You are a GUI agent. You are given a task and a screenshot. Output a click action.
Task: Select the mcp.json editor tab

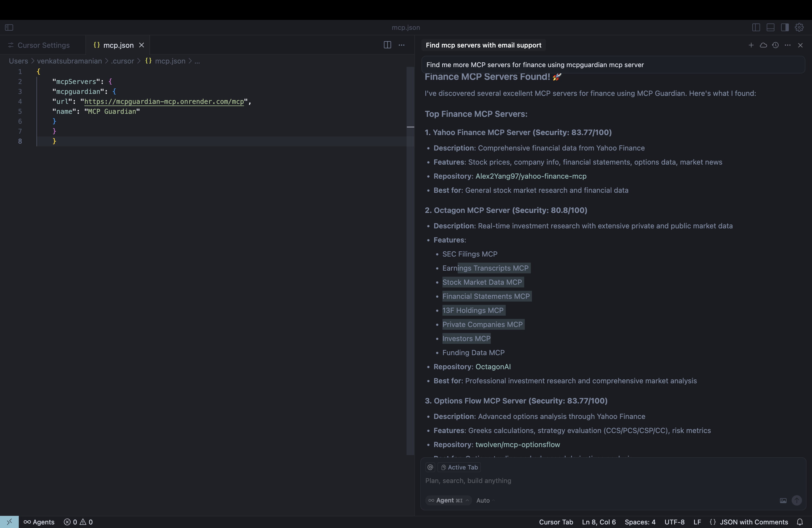118,45
